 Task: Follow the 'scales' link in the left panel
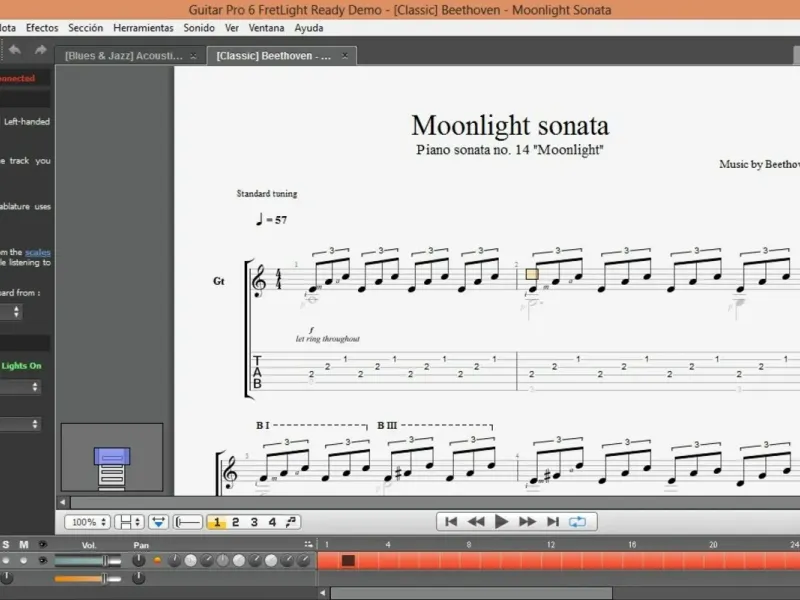point(38,252)
